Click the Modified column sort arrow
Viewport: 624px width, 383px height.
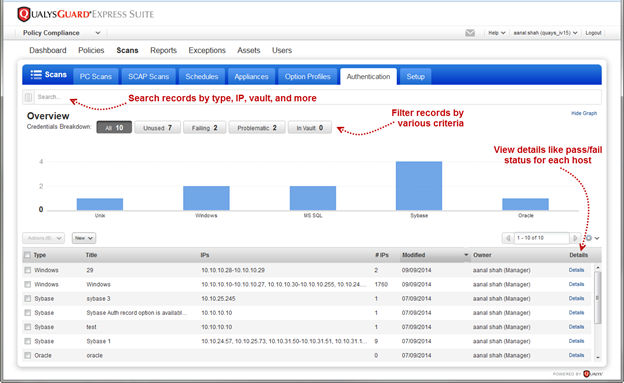(x=466, y=255)
